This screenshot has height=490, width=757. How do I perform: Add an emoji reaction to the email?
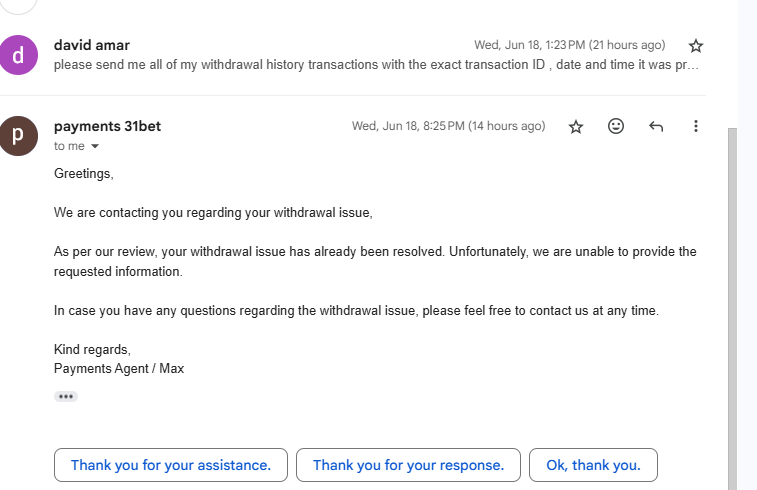616,127
